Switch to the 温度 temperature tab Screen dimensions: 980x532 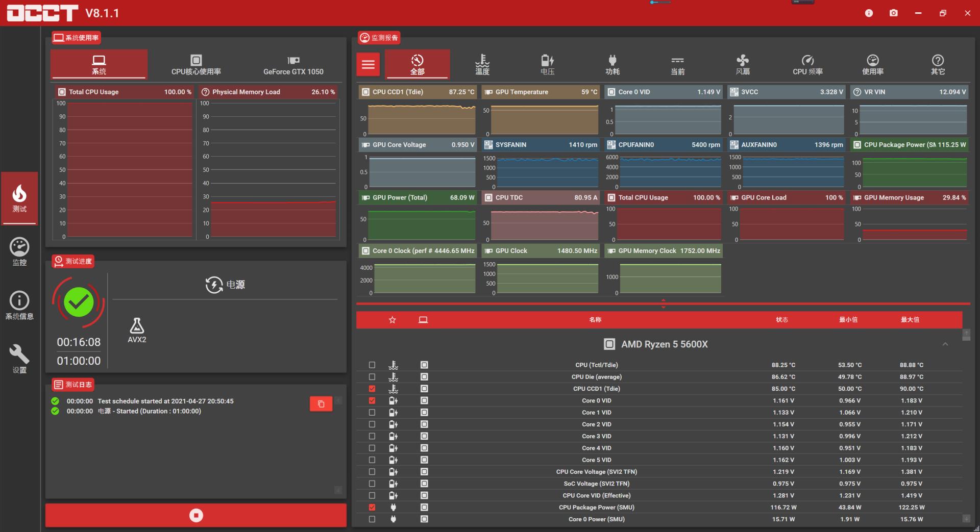click(482, 65)
